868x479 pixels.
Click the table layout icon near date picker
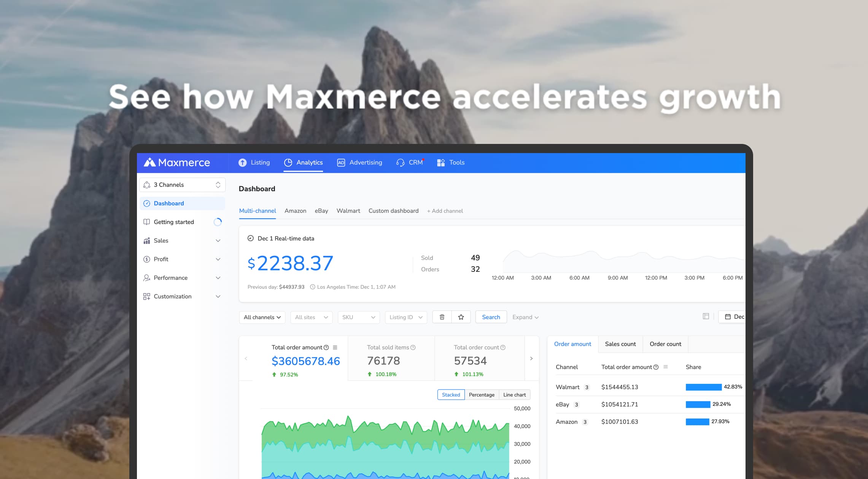pos(706,316)
